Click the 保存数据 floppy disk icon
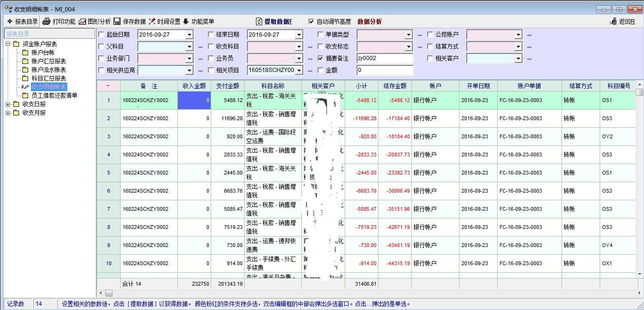 [117, 21]
